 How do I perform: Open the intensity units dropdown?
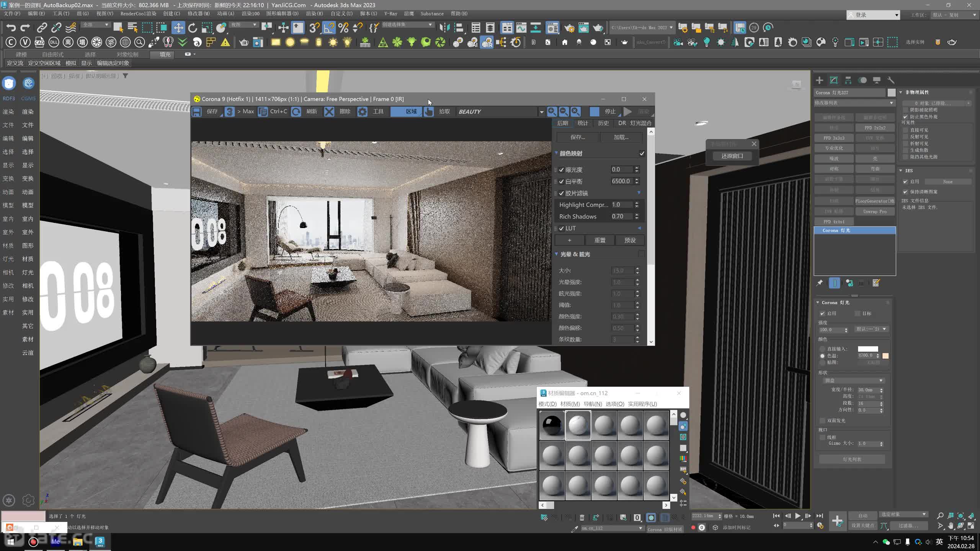(x=871, y=329)
